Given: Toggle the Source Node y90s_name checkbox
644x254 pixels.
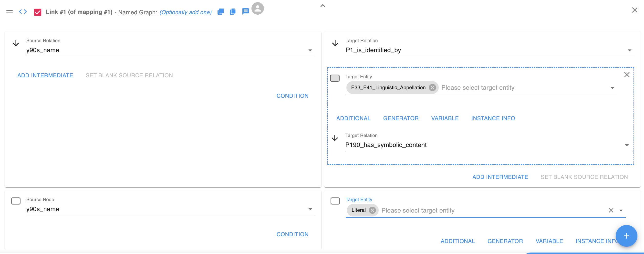Looking at the screenshot, I should point(16,201).
